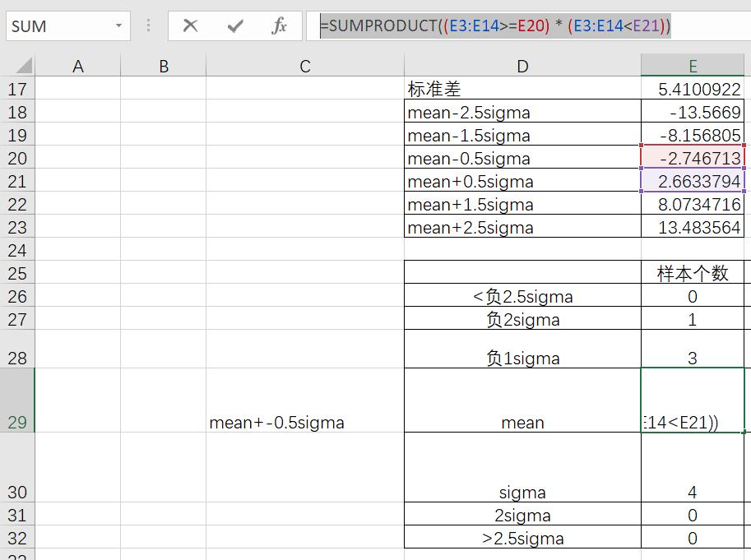Select row 26 header

coord(17,295)
